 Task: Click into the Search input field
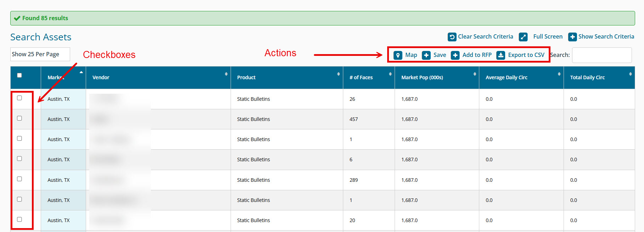[601, 55]
